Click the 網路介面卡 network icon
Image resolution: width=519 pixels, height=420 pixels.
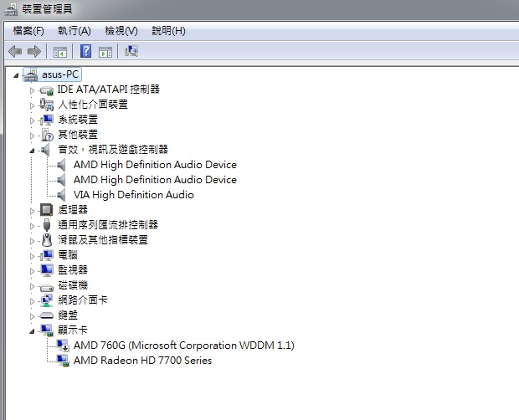click(47, 300)
